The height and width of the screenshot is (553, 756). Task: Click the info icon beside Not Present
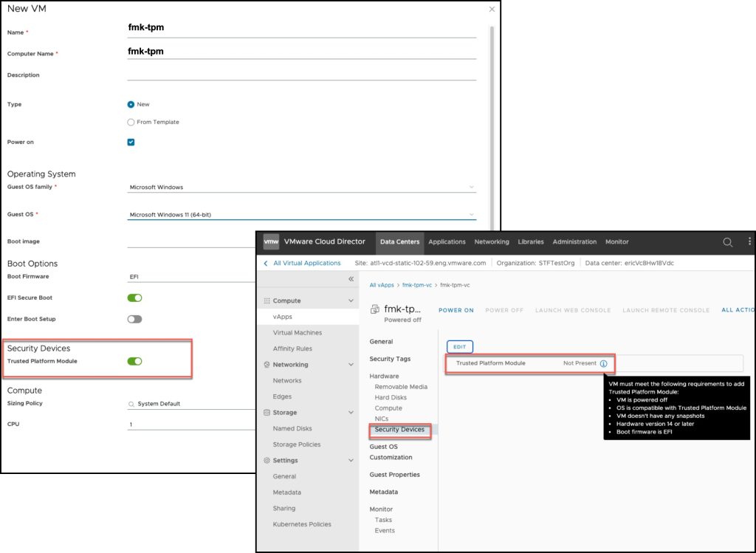pos(603,363)
